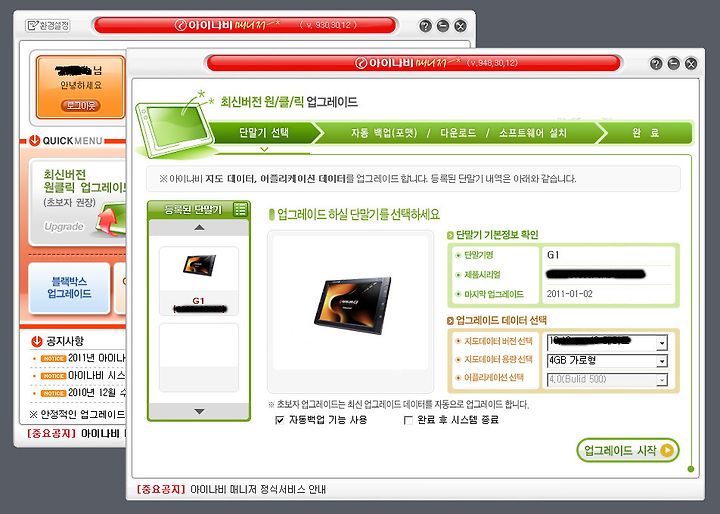This screenshot has width=720, height=514.
Task: Click 아이나비 매니저 정식서비스 안내 notice
Action: 258,490
